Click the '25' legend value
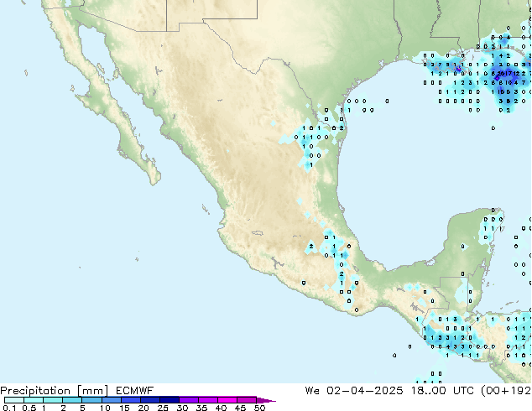The height and width of the screenshot is (411, 532). pos(163,408)
